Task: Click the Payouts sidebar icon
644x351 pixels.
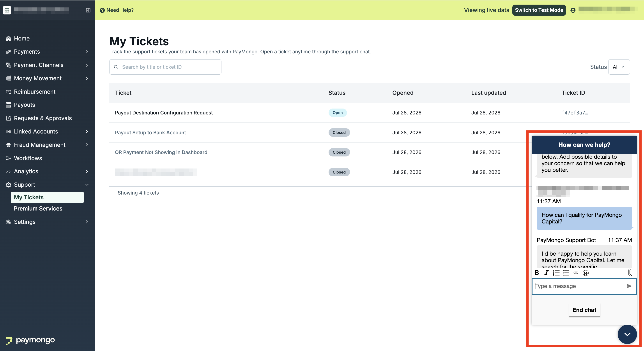Action: coord(9,105)
